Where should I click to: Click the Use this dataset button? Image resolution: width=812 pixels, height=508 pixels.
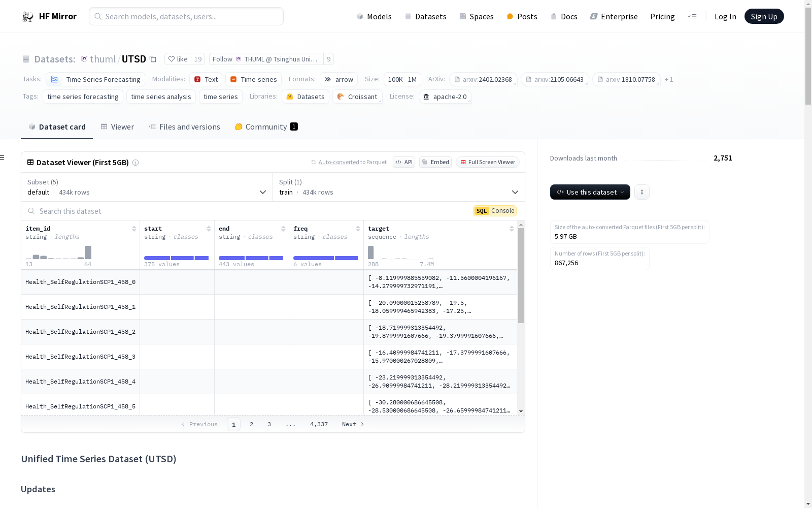[x=590, y=192]
